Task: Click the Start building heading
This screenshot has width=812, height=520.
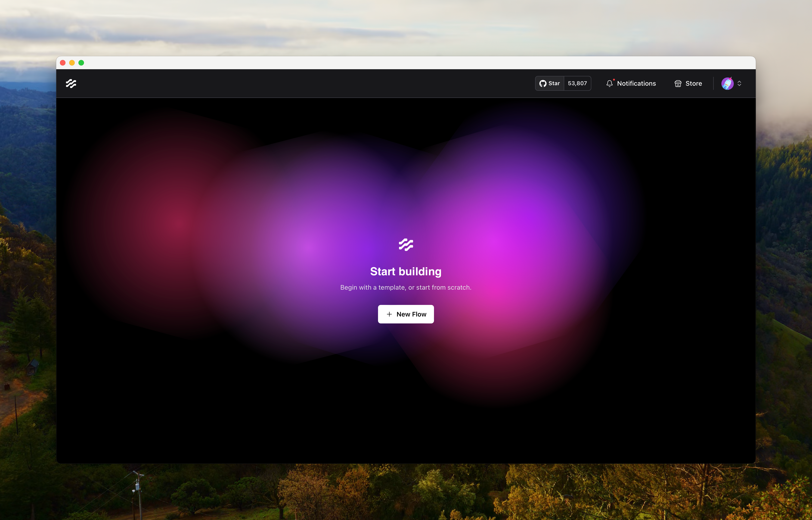Action: pyautogui.click(x=406, y=272)
